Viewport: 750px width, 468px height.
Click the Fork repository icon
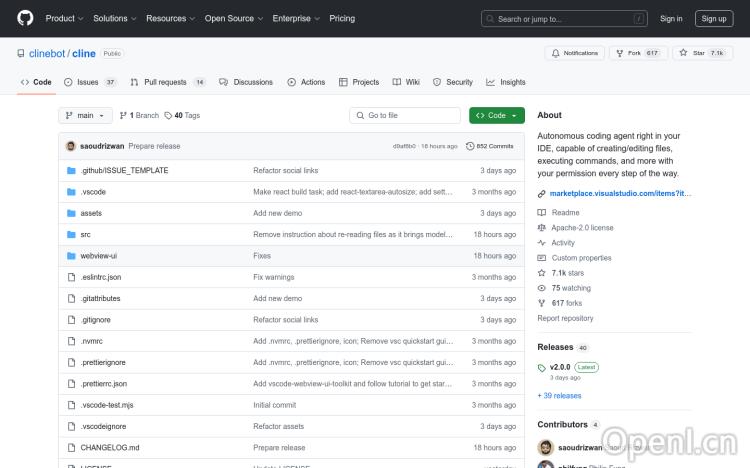619,53
